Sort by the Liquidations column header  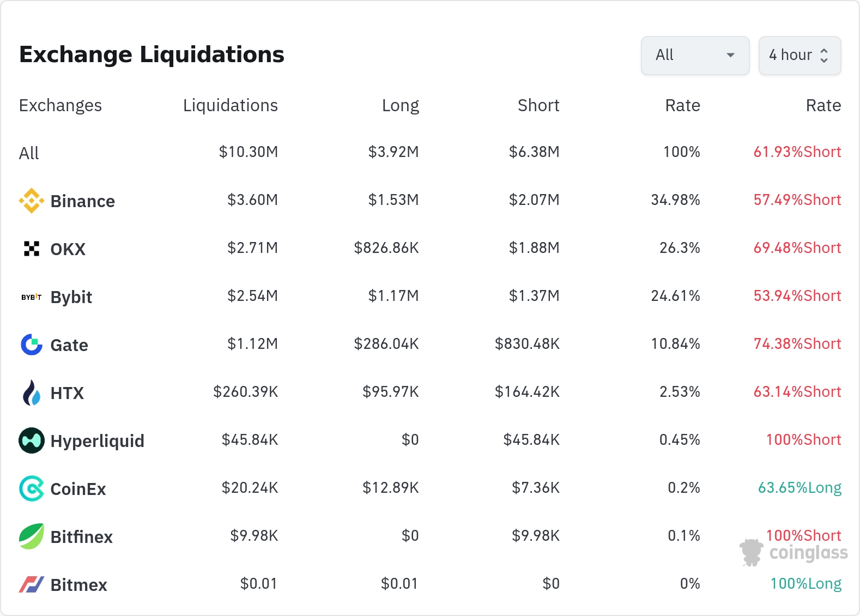click(230, 105)
